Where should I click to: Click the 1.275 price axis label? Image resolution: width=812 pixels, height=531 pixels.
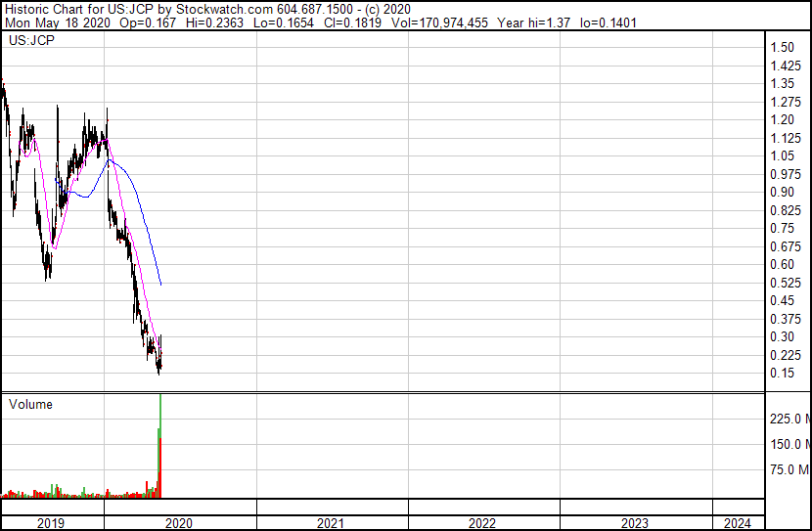(786, 102)
